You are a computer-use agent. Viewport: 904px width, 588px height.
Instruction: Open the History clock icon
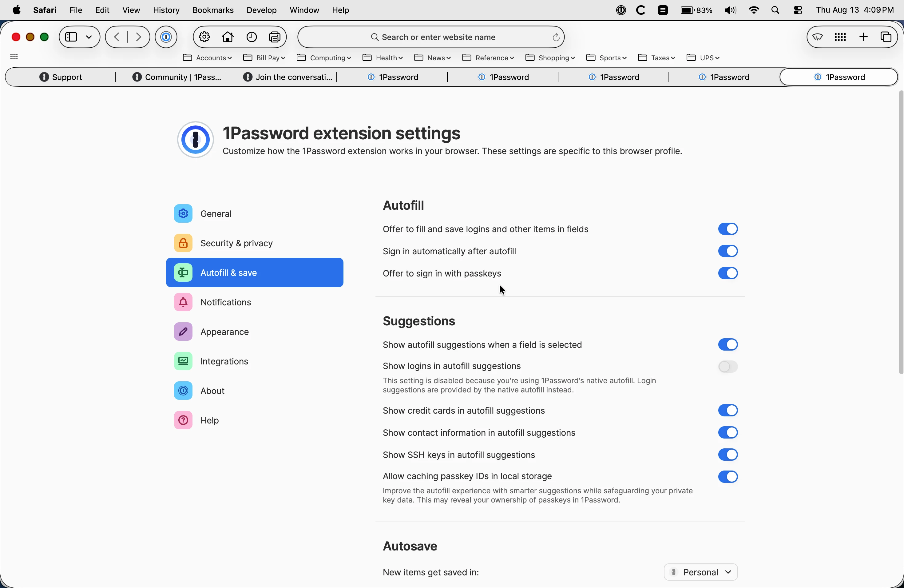pyautogui.click(x=252, y=37)
